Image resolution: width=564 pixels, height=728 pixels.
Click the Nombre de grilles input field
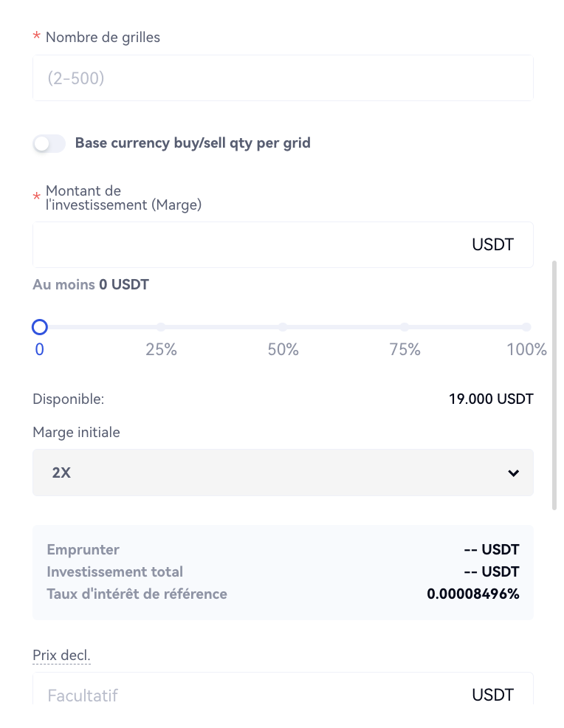(x=283, y=78)
